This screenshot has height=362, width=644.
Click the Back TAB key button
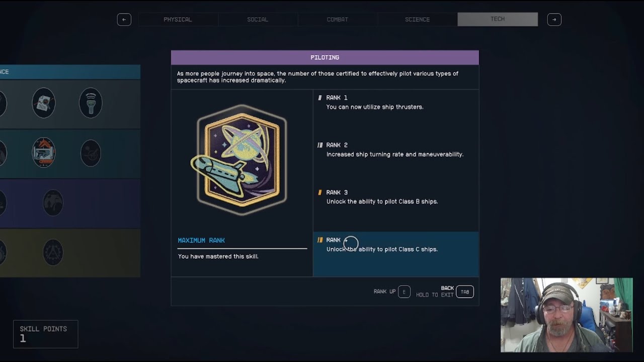pos(465,292)
